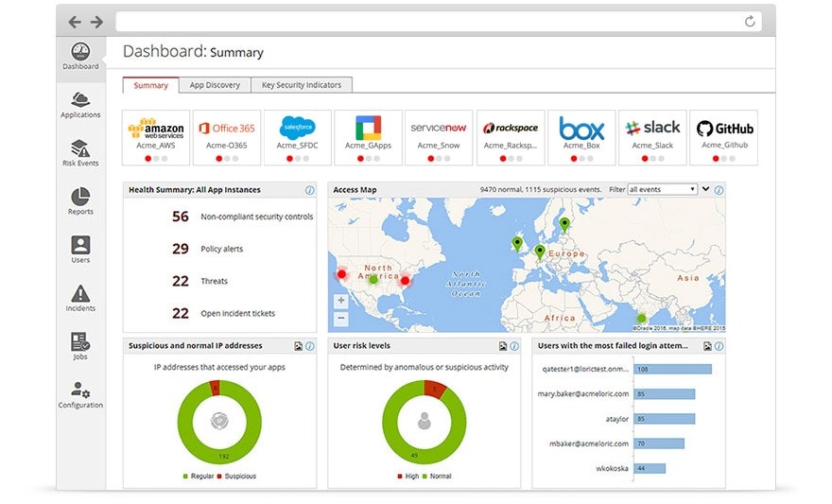The height and width of the screenshot is (504, 832).
Task: Zoom in on the access map
Action: click(x=341, y=301)
